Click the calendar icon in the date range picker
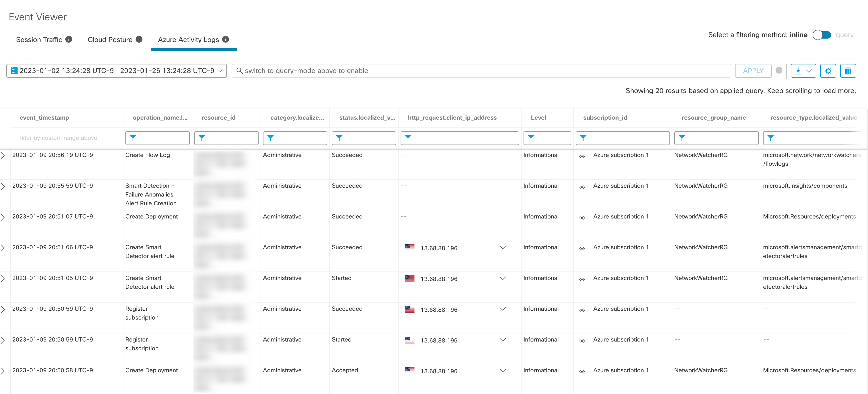This screenshot has height=394, width=868. [13, 71]
